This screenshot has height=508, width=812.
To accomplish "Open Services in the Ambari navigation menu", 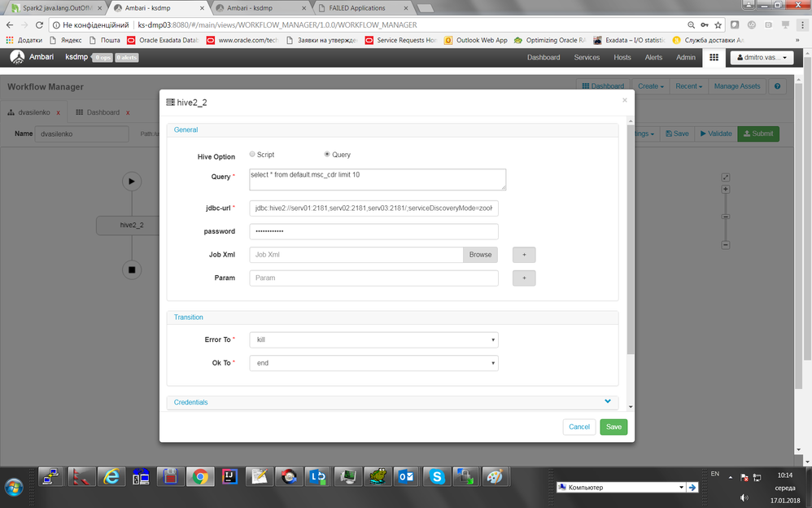I will [587, 57].
